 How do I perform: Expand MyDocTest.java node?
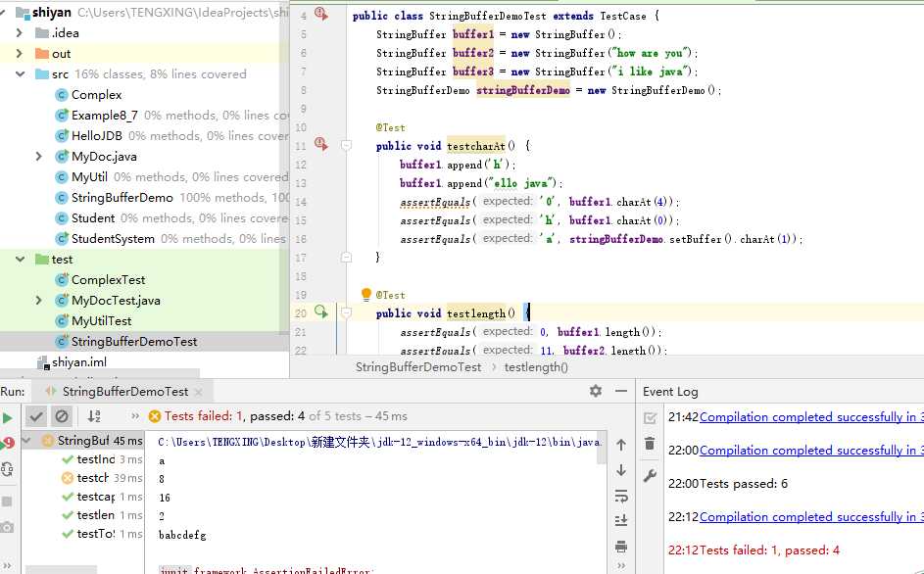coord(39,301)
